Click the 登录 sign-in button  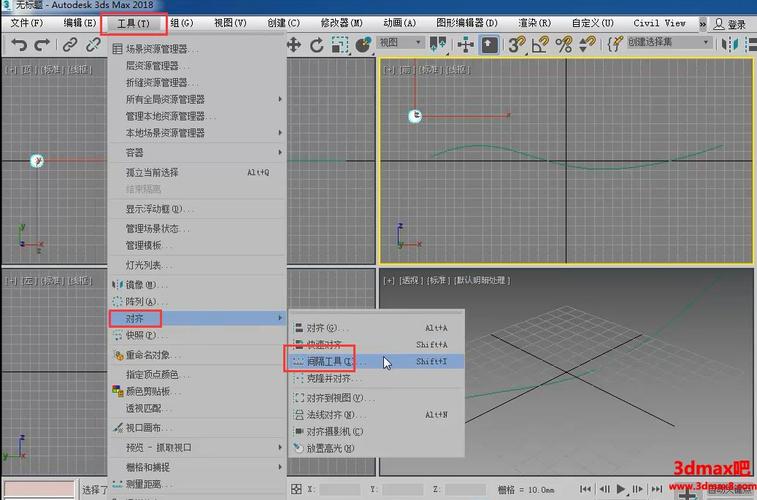[730, 24]
